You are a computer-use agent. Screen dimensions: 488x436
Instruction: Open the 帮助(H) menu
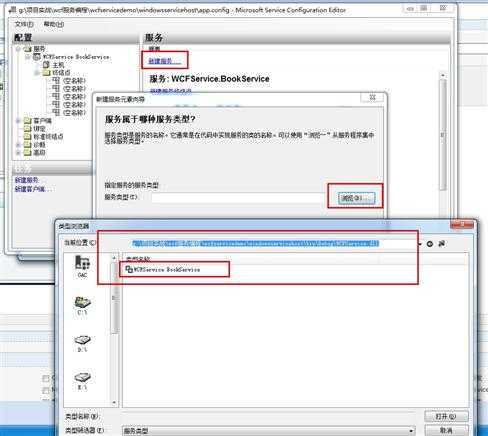54,24
